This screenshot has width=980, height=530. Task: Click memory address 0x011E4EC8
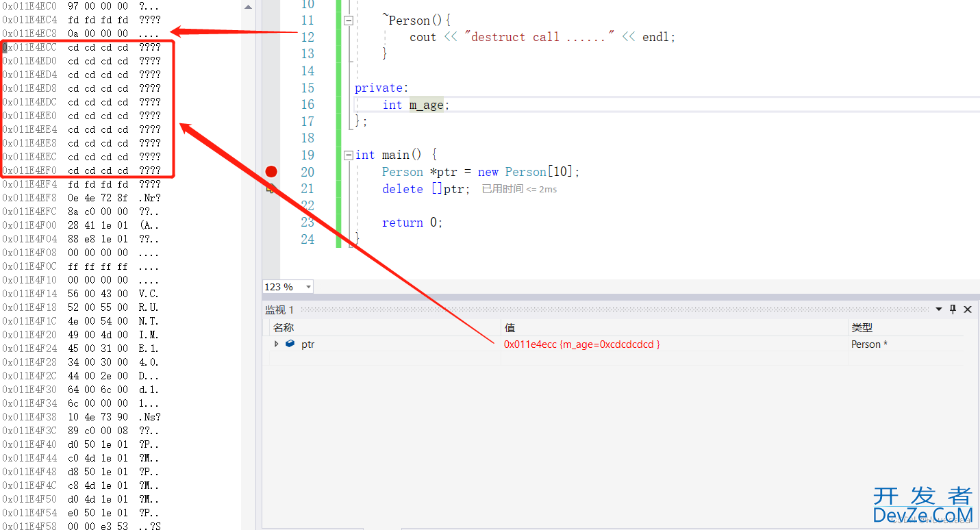pyautogui.click(x=29, y=34)
